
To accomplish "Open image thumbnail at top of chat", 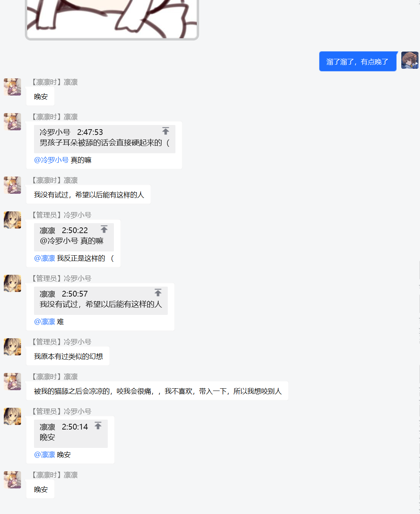I will (112, 19).
